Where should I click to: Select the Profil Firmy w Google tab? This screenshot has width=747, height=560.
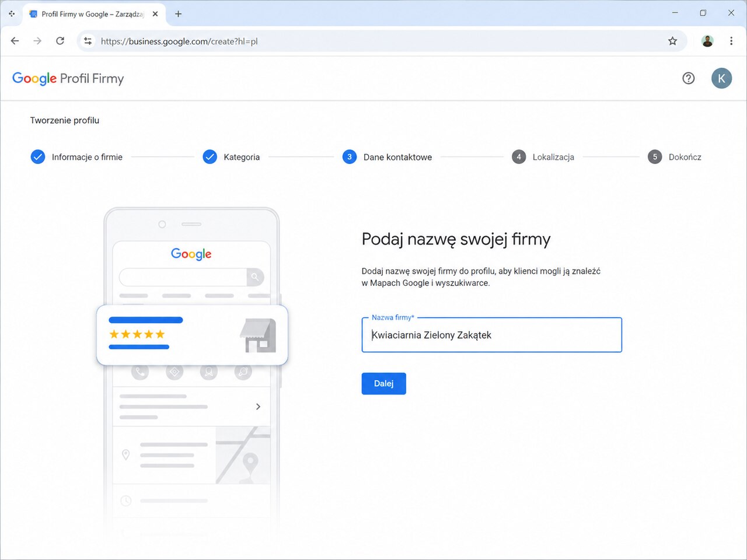coord(94,14)
